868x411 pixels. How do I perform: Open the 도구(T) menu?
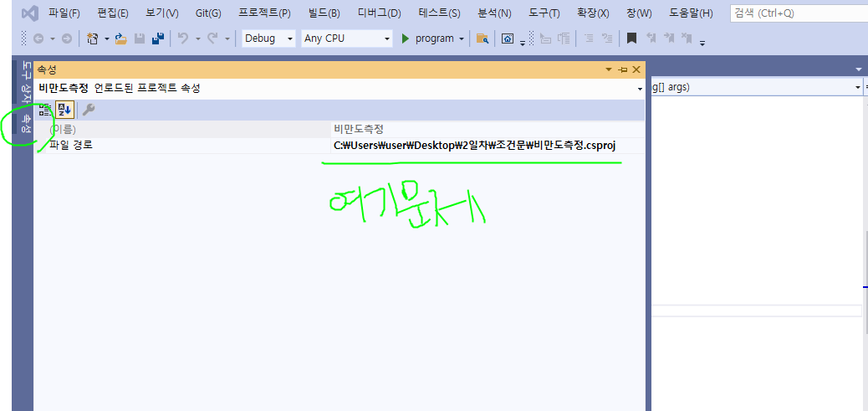pos(544,13)
